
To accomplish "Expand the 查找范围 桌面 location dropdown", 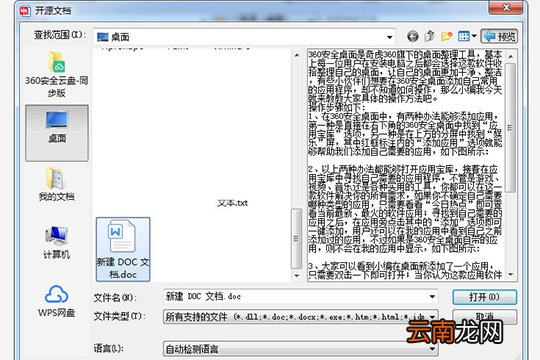I will click(390, 37).
